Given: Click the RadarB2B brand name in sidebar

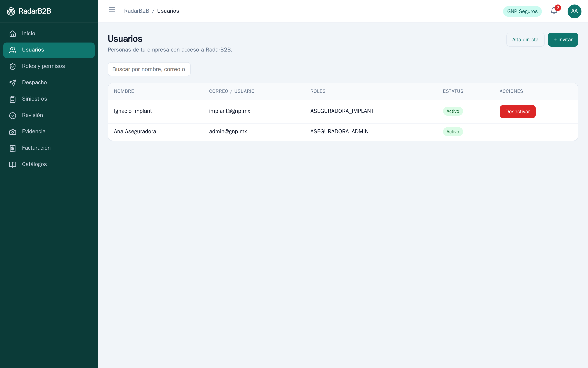Looking at the screenshot, I should (35, 11).
